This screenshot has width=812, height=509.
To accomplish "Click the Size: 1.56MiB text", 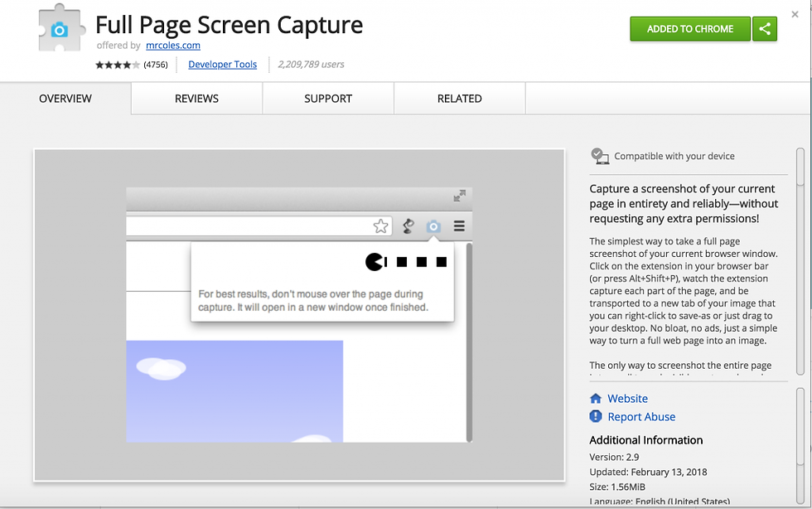I will click(x=617, y=487).
